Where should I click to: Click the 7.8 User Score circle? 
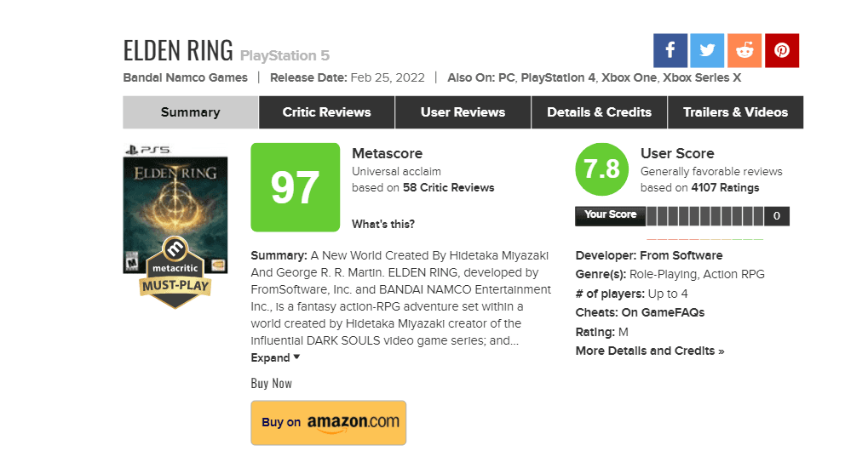click(602, 169)
